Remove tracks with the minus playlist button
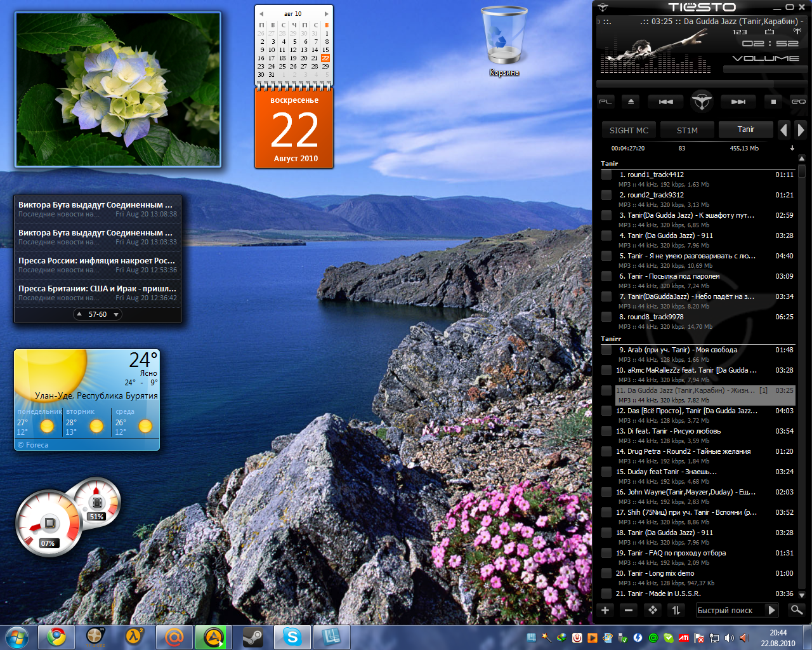Screen dimensions: 812x650 tap(629, 610)
